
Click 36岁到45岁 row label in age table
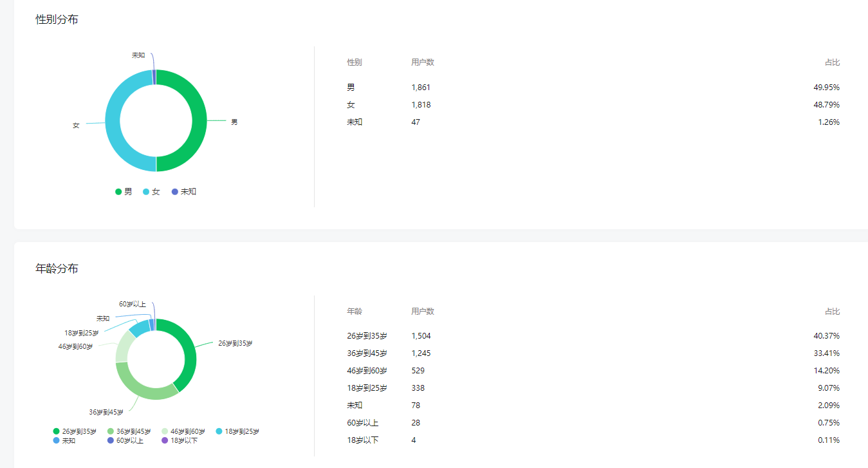(x=367, y=353)
